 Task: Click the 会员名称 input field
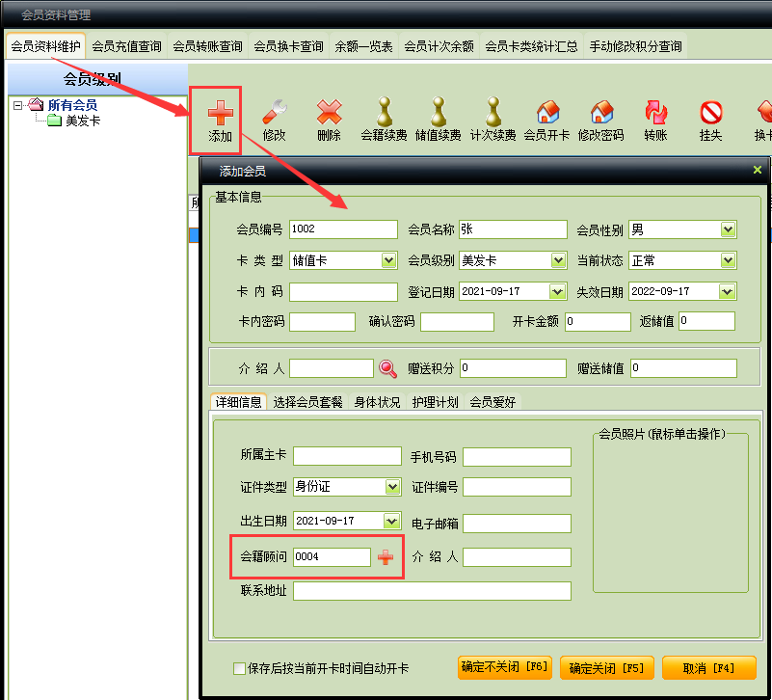pyautogui.click(x=513, y=229)
